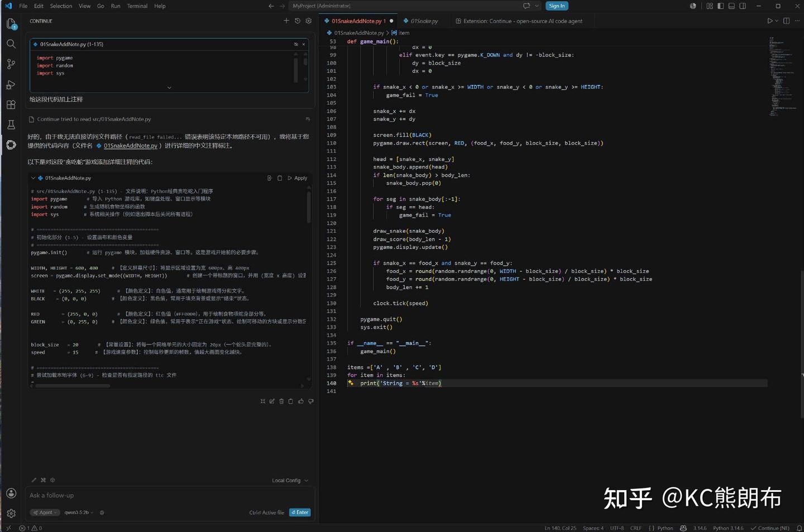Select Python 3.14.6 interpreter in status bar
Viewport: 804px width, 532px height.
728,528
